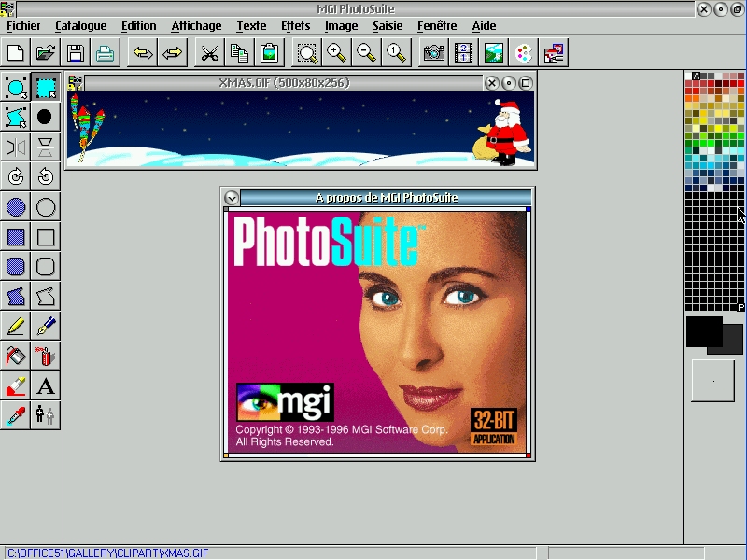Select the eraser tool

point(16,385)
